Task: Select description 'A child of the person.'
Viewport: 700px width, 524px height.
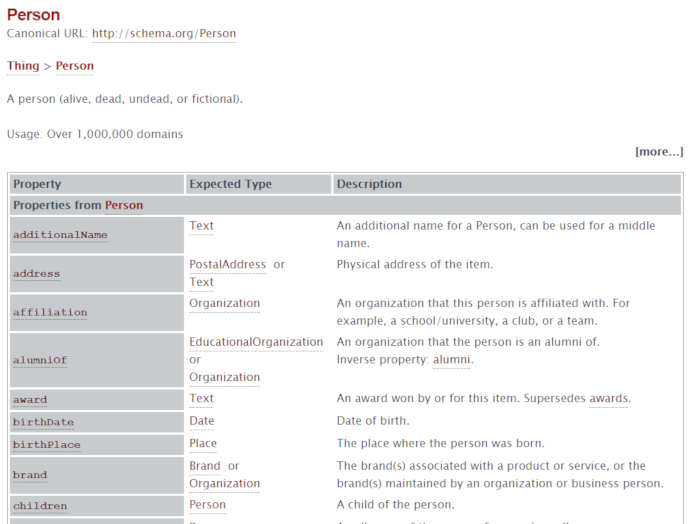Action: 396,505
